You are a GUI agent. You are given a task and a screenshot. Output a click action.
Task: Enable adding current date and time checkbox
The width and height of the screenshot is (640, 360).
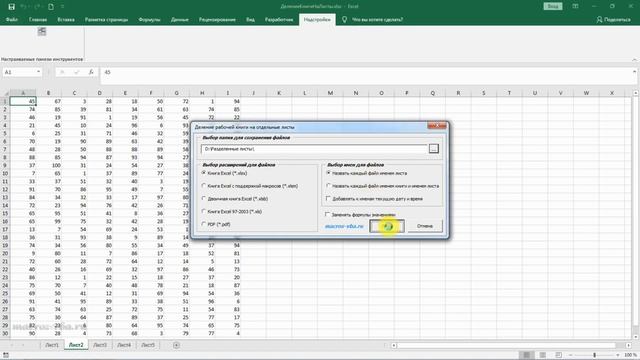click(x=328, y=199)
